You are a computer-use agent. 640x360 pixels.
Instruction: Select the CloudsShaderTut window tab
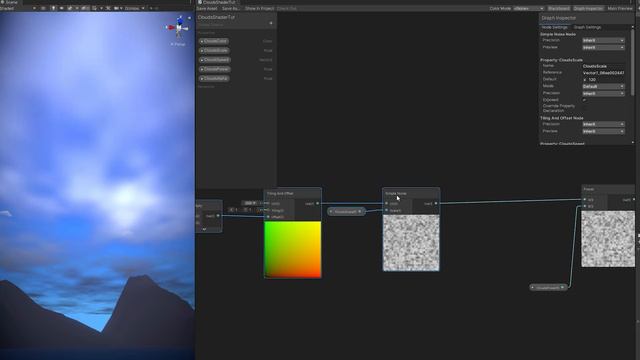coord(217,2)
